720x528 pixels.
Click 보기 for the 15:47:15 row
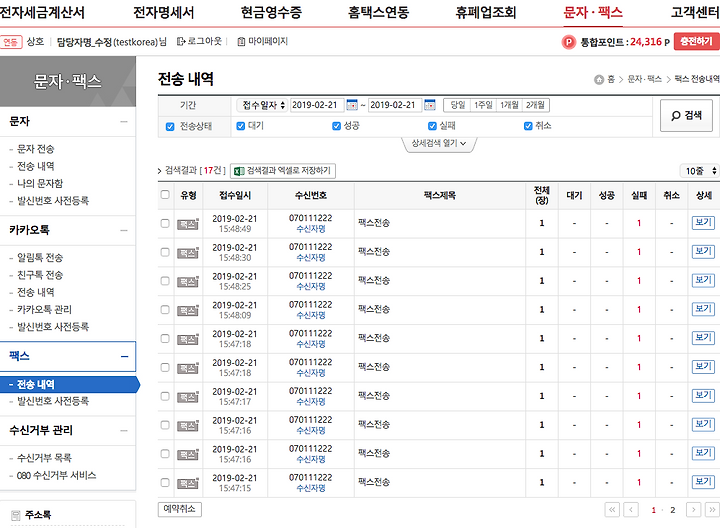(x=703, y=482)
